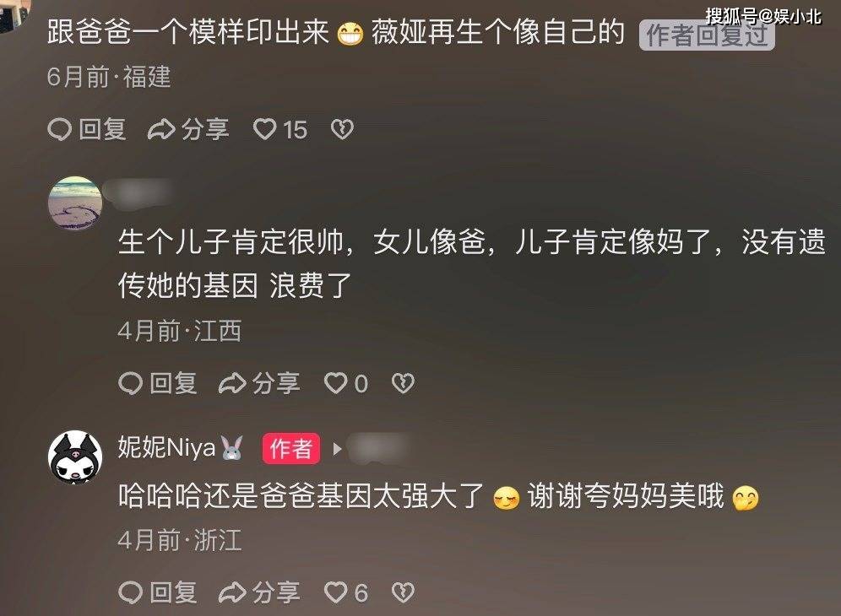
Task: Open the beach avatar commenter profile
Action: pyautogui.click(x=75, y=203)
